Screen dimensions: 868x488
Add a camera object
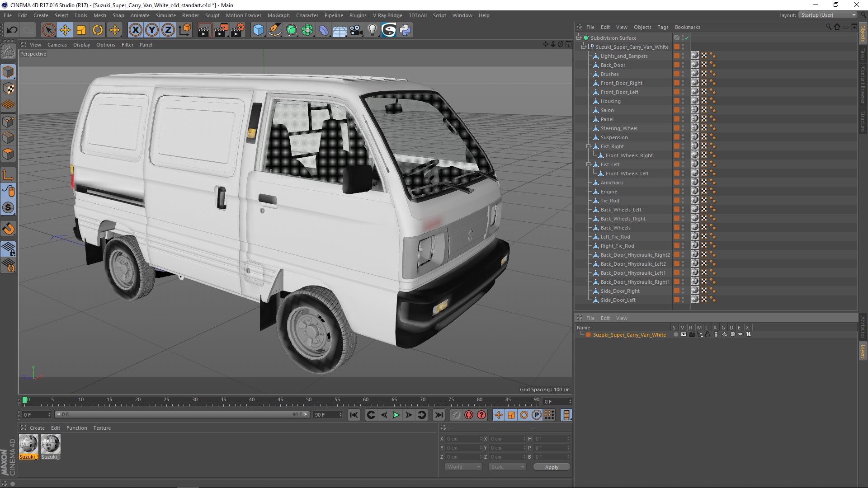click(356, 30)
